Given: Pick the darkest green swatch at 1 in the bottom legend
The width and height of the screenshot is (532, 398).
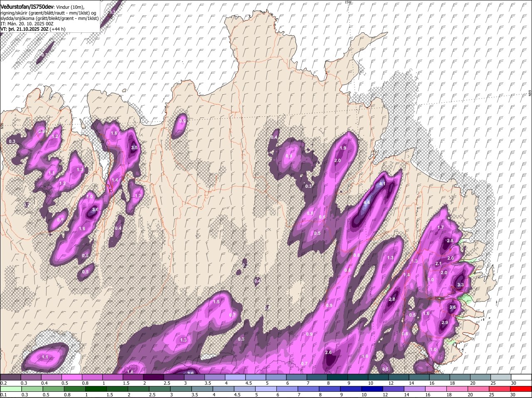Looking at the screenshot, I should 96,389.
